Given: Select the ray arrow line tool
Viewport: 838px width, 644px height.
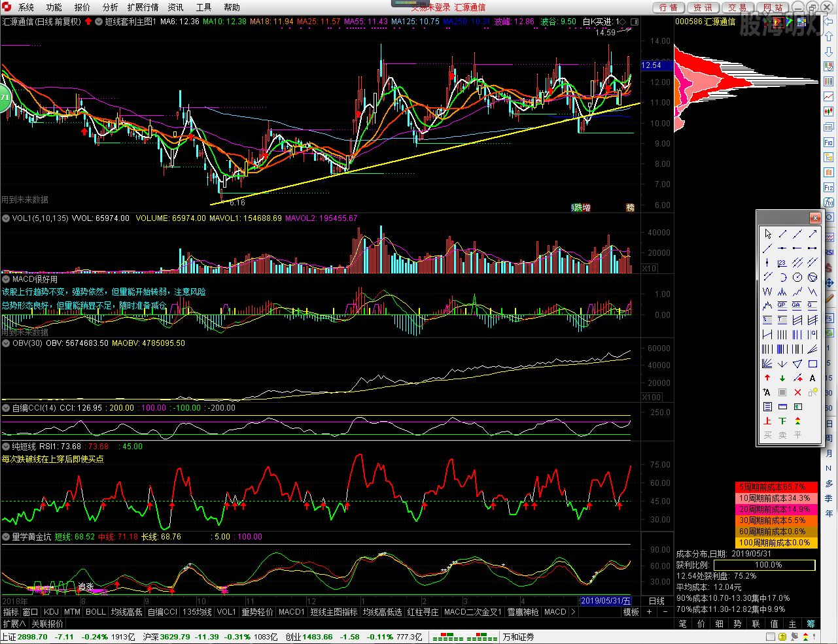Looking at the screenshot, I should [x=812, y=234].
